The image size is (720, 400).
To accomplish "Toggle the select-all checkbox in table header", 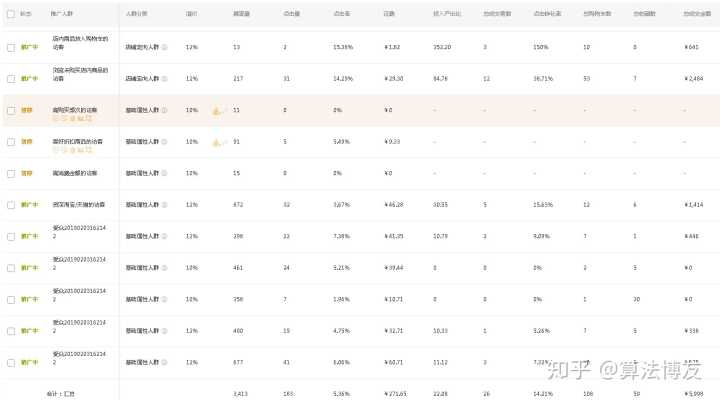I will point(10,15).
